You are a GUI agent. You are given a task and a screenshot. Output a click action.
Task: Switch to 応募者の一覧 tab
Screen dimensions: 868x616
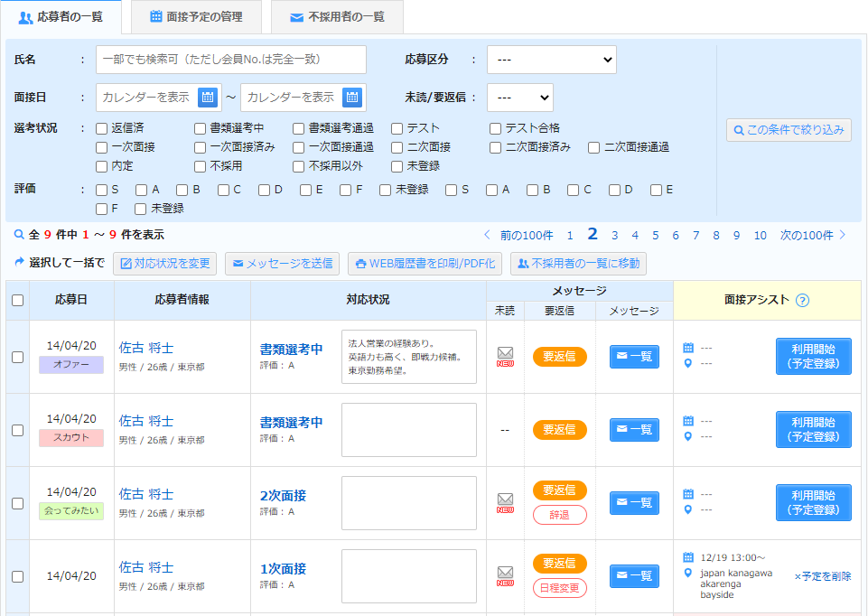coord(61,17)
